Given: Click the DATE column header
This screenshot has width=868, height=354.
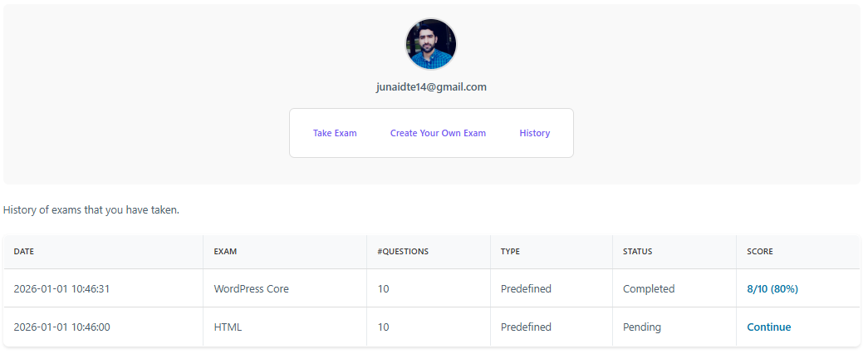Looking at the screenshot, I should coord(24,251).
